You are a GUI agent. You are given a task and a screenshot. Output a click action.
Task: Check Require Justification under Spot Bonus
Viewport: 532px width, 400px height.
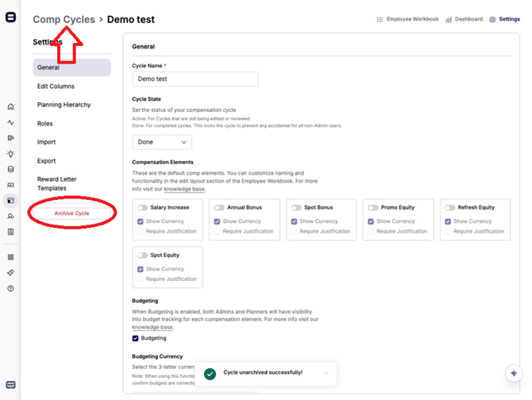295,232
